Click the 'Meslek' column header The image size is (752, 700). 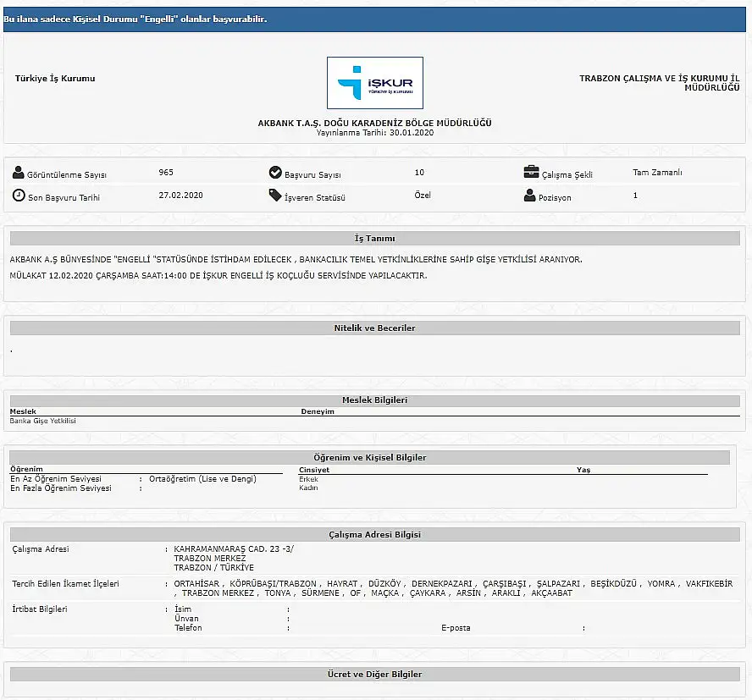(x=23, y=411)
